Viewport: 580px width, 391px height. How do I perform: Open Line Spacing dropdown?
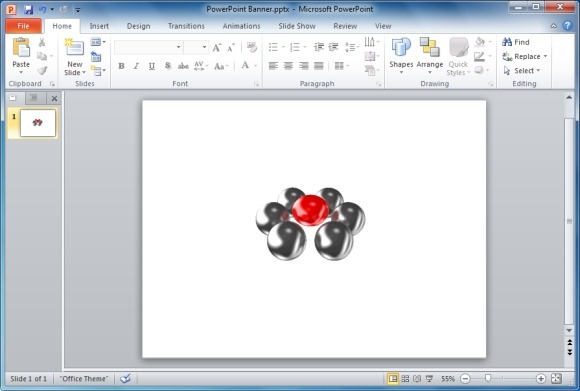(351, 47)
